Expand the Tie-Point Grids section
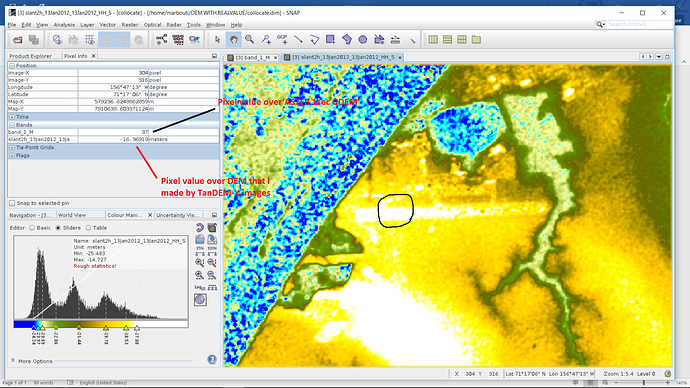 (12, 147)
